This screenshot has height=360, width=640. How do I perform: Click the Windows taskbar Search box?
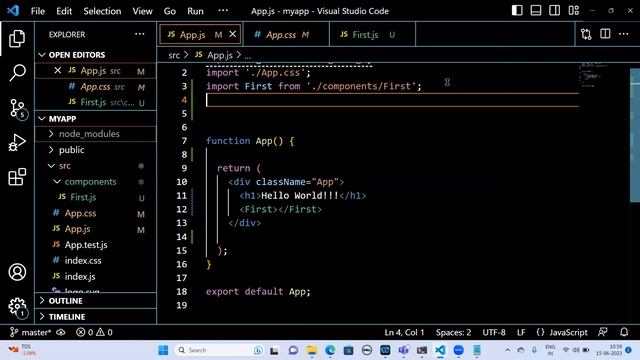220,350
